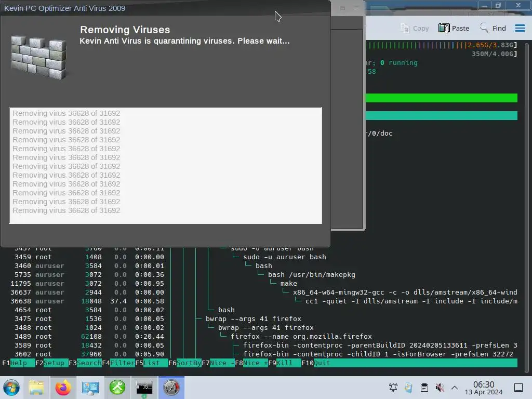Select process 3602 firefox-bin childID row

point(260,354)
